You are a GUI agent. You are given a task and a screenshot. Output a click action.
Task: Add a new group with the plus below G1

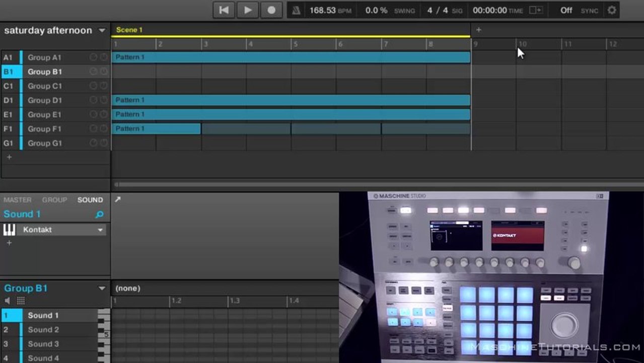click(9, 157)
